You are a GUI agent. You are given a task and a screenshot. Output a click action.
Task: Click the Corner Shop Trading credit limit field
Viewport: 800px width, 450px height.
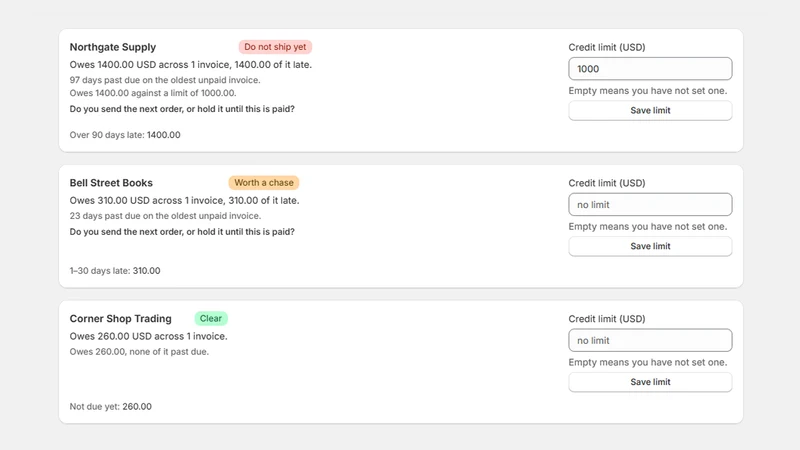[650, 340]
